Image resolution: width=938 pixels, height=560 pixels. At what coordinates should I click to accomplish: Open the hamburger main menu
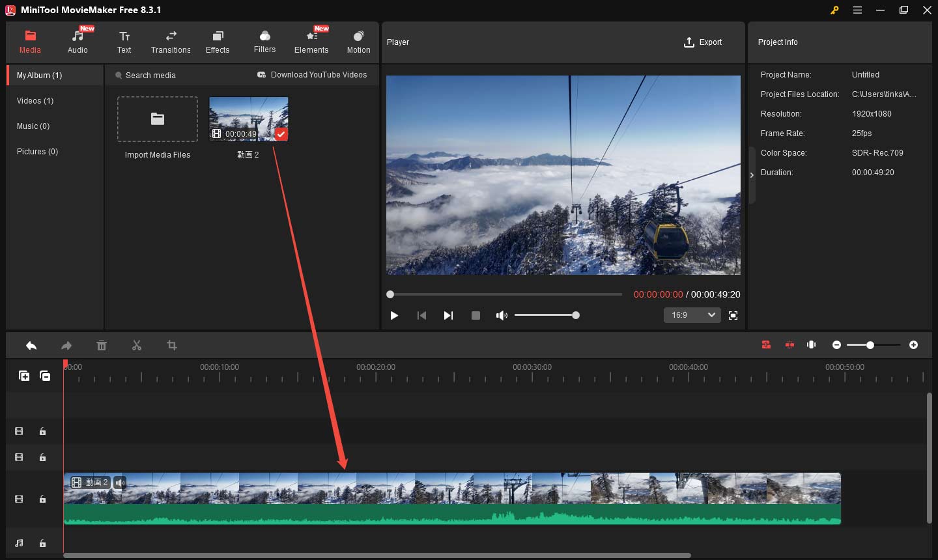(x=858, y=10)
